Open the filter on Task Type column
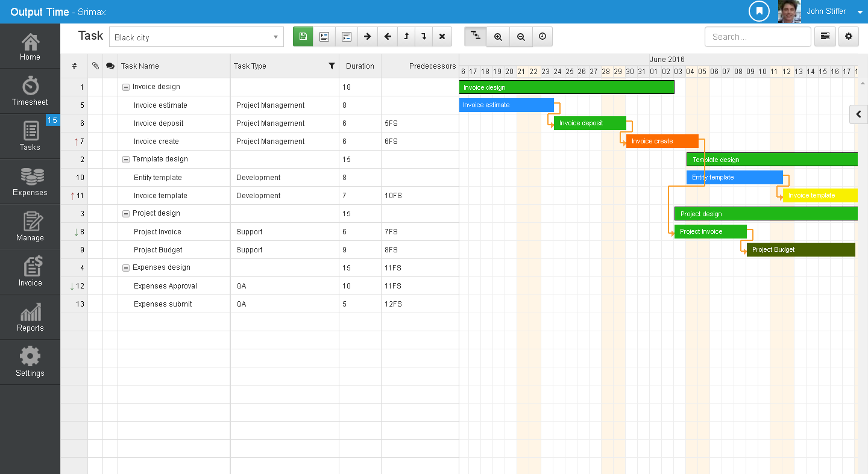This screenshot has width=868, height=474. [330, 66]
